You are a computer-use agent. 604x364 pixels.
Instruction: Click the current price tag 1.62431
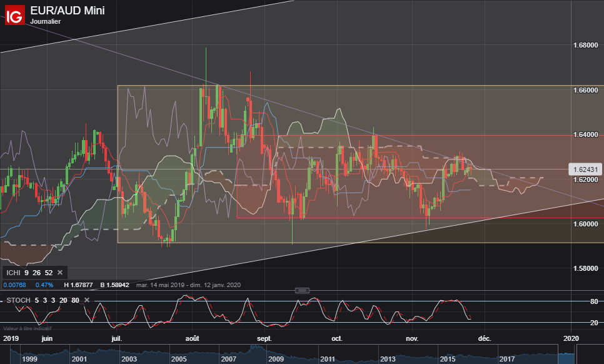pyautogui.click(x=585, y=169)
